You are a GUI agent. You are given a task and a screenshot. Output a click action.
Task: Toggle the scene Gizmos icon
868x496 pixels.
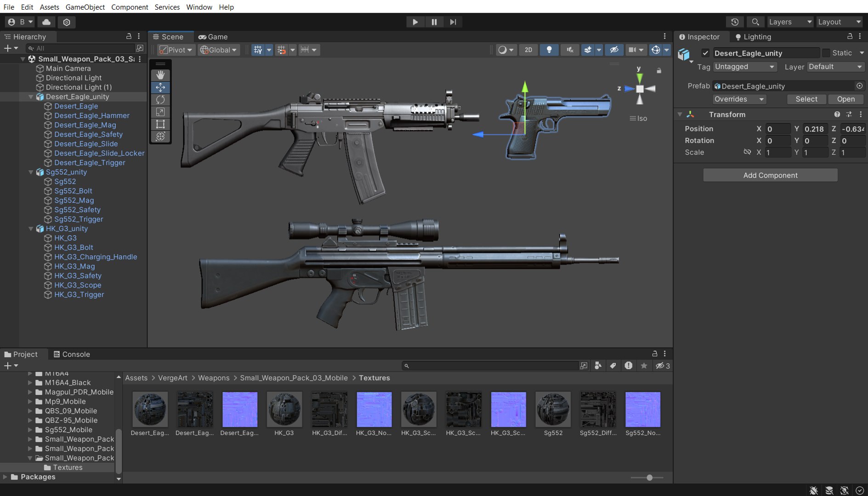pos(656,50)
